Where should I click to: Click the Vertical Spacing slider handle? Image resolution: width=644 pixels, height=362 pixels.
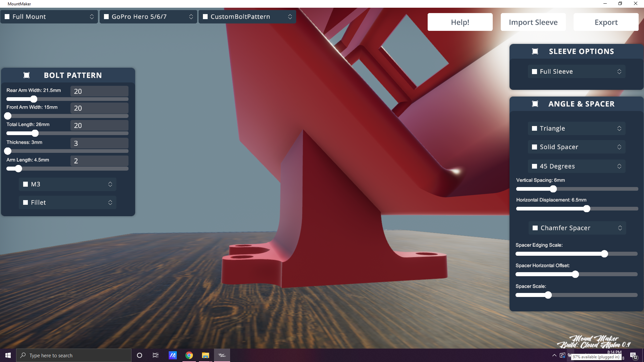coord(553,189)
